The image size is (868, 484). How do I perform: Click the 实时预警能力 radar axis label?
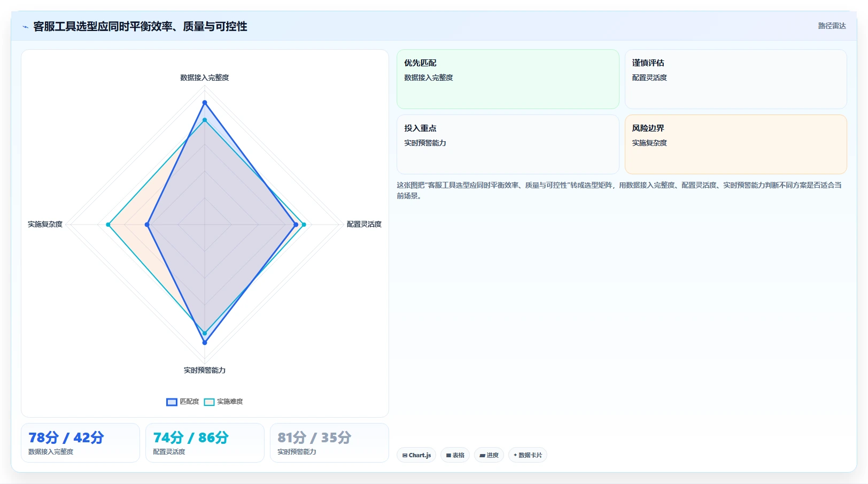(x=205, y=370)
